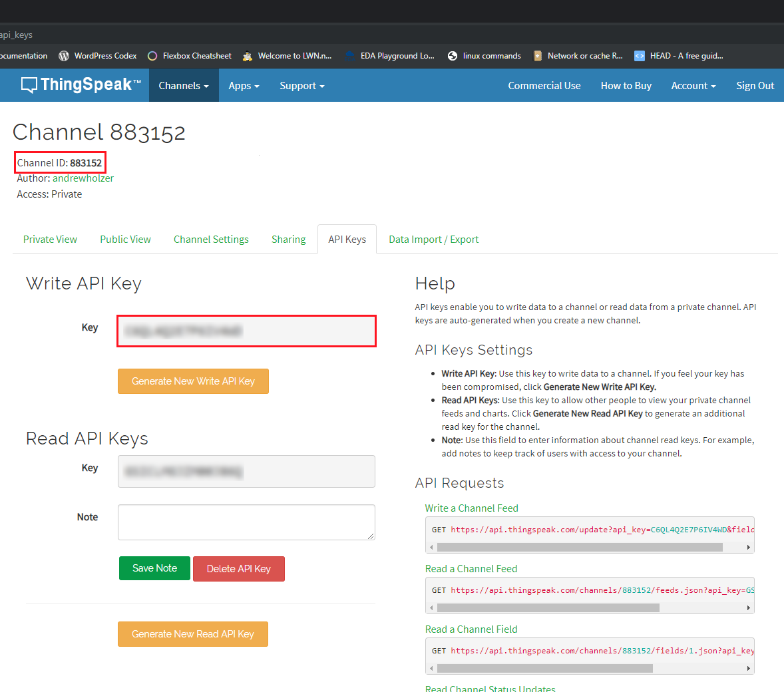The width and height of the screenshot is (784, 692).
Task: Click the Delete API Key button
Action: (238, 568)
